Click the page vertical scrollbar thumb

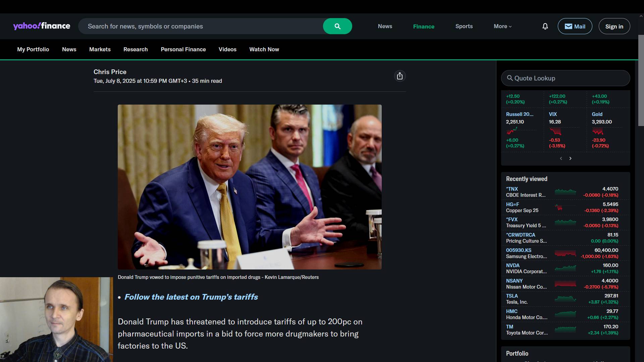[641, 80]
